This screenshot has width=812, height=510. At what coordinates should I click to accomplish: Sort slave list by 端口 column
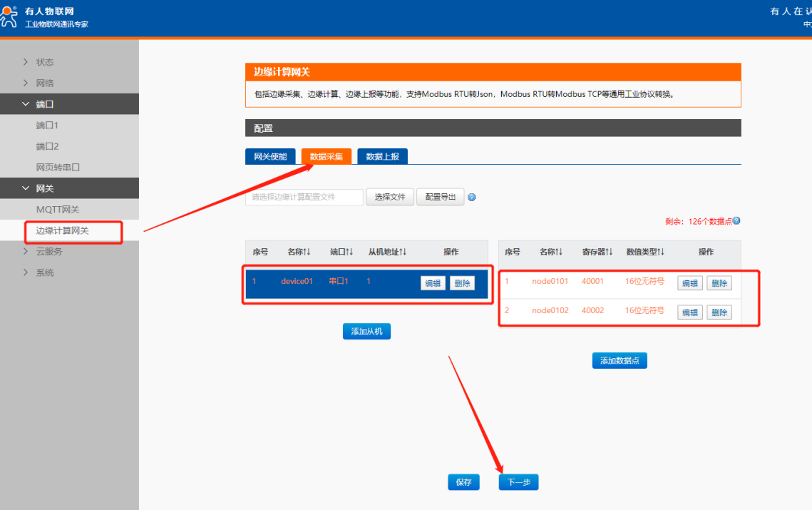(x=341, y=252)
